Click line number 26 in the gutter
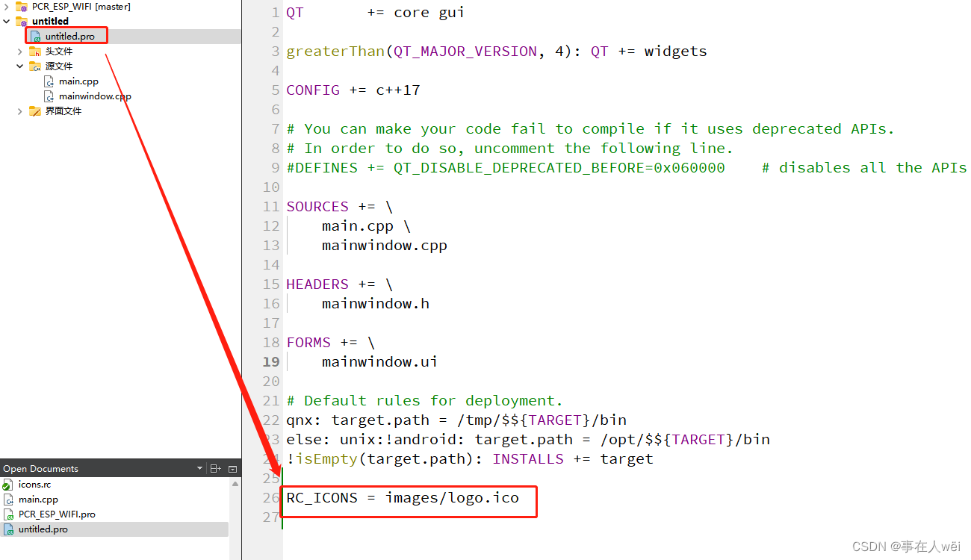The height and width of the screenshot is (560, 971). (271, 497)
